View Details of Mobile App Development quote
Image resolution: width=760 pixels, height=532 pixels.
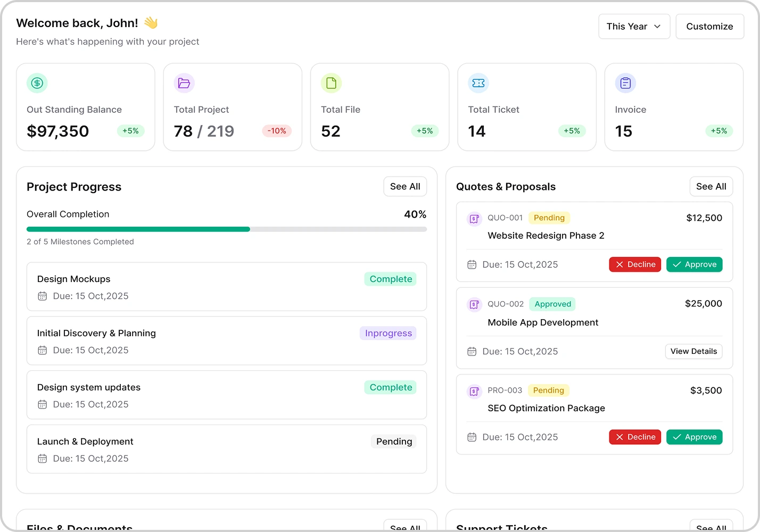pos(693,351)
